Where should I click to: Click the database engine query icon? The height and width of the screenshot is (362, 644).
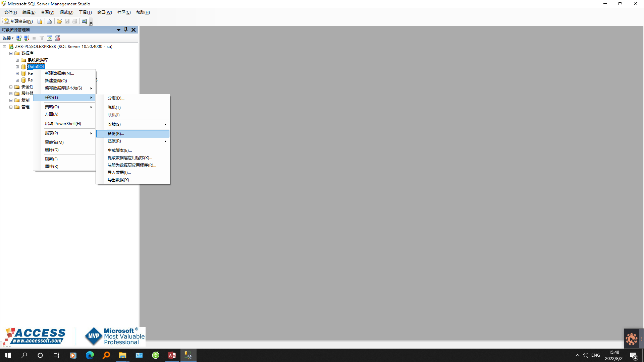point(40,21)
